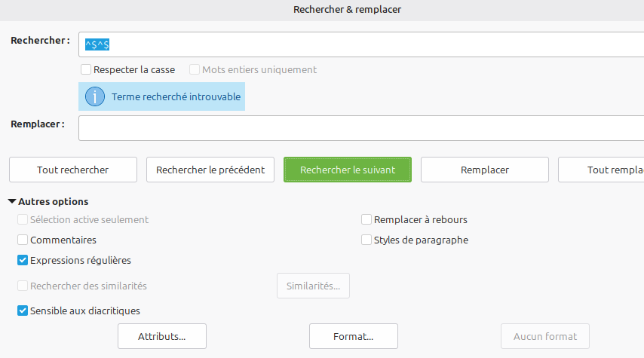The width and height of the screenshot is (644, 358).
Task: Click 'Rechercher le précédent' button
Action: click(210, 170)
